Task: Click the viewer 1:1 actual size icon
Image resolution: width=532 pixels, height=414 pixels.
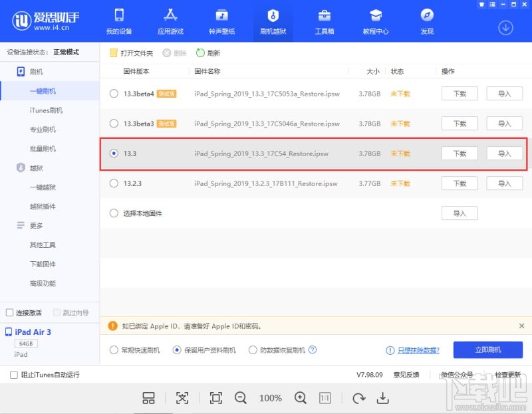Action: pyautogui.click(x=325, y=398)
